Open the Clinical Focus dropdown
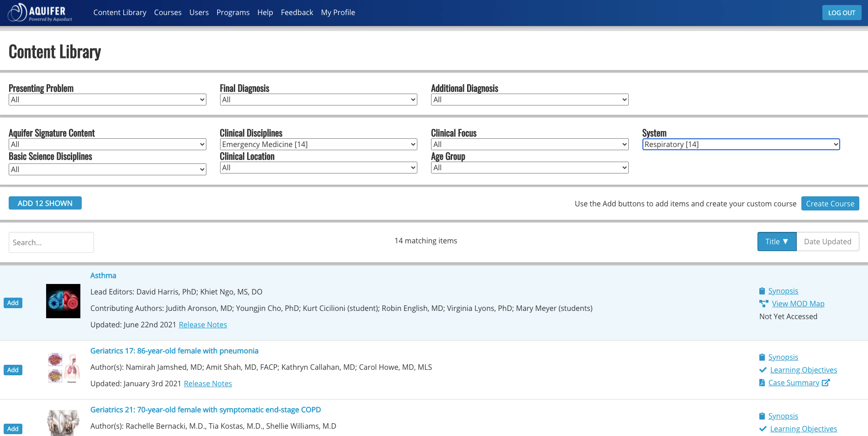 (x=530, y=144)
